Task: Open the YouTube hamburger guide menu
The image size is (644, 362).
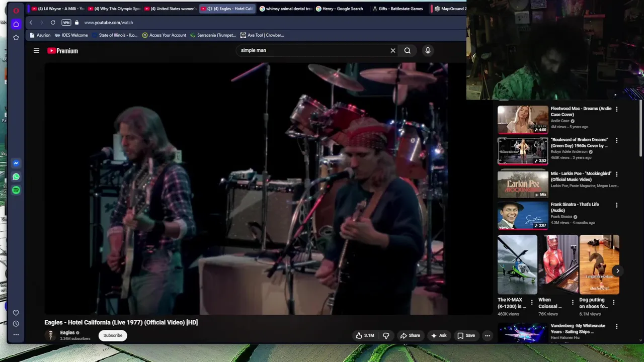Action: coord(36,51)
